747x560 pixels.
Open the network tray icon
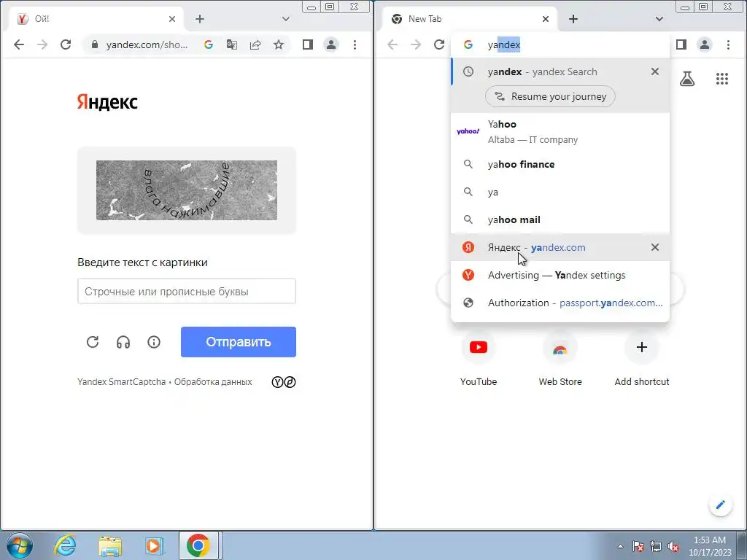tap(656, 546)
